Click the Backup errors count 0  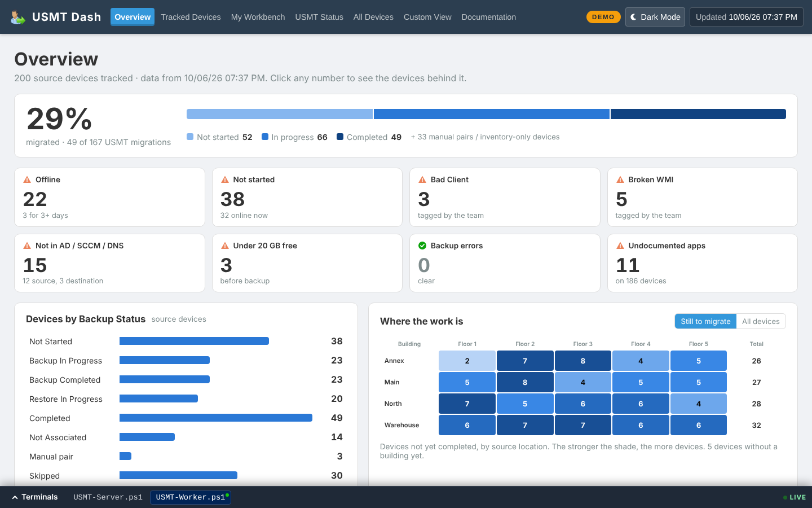[424, 265]
